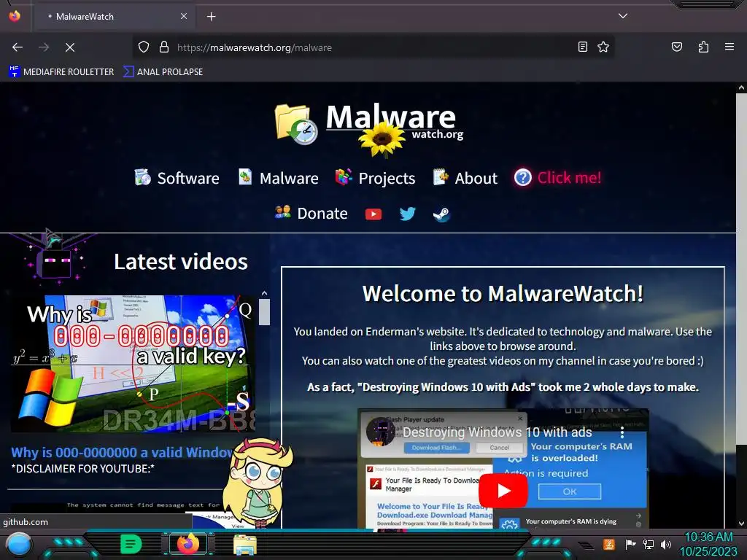Click the MalwareWatch folder logo
This screenshot has width=747, height=560.
(296, 124)
